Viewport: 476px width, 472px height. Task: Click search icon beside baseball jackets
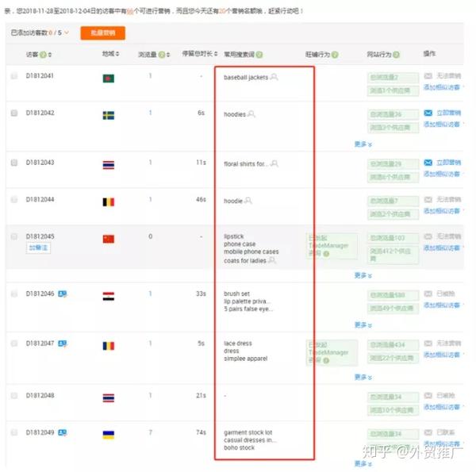coord(274,77)
